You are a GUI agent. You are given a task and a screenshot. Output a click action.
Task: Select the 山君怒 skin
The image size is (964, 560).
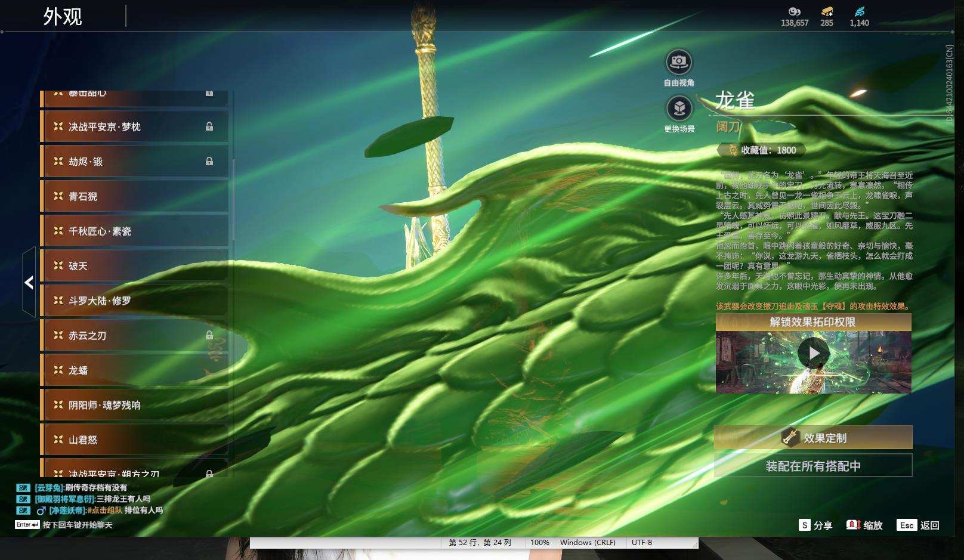(x=134, y=440)
